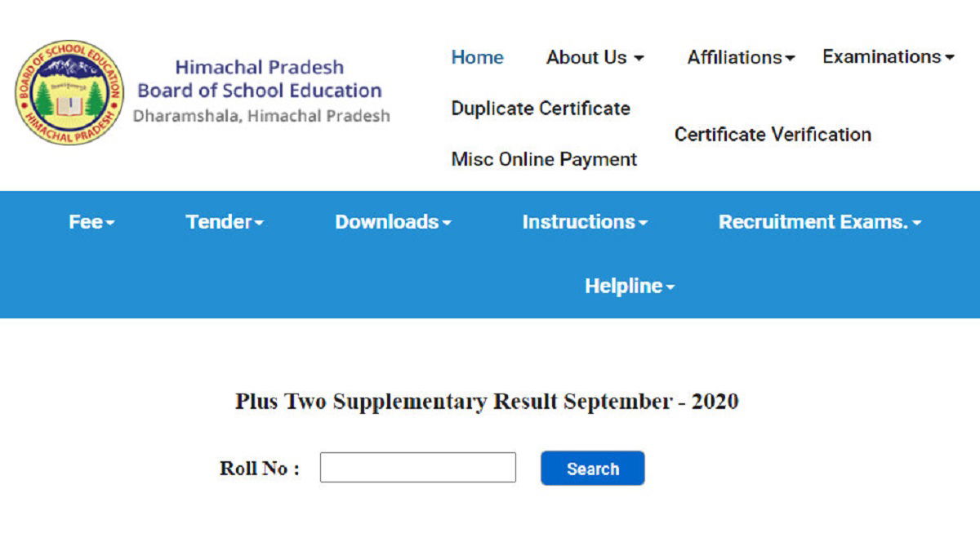Select the Plus Two Supplementary Result title
Image resolution: width=980 pixels, height=551 pixels.
tap(486, 401)
